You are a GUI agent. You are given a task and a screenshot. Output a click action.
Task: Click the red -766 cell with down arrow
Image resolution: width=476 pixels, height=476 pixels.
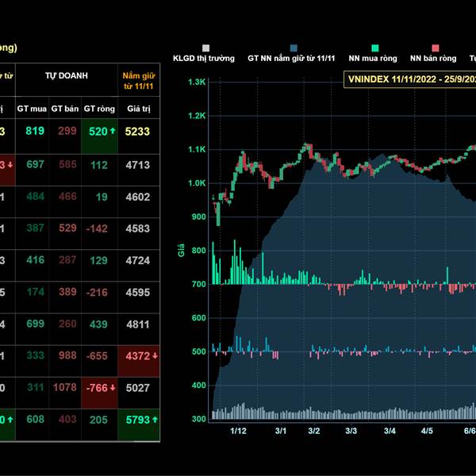click(x=100, y=393)
